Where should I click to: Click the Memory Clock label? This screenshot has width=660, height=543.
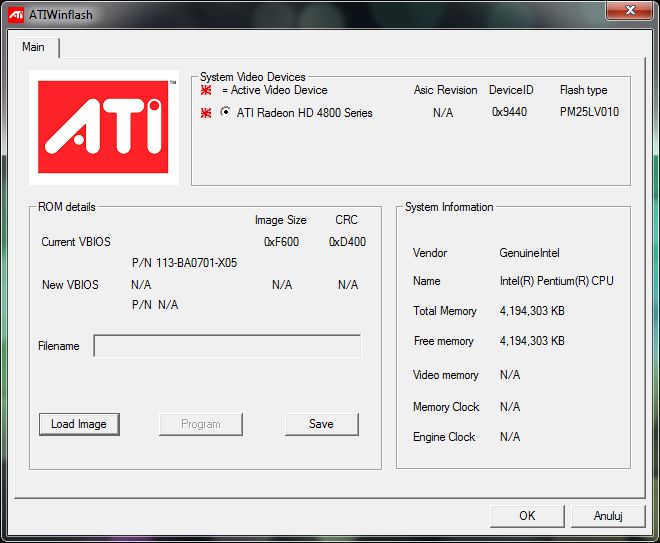[x=446, y=407]
